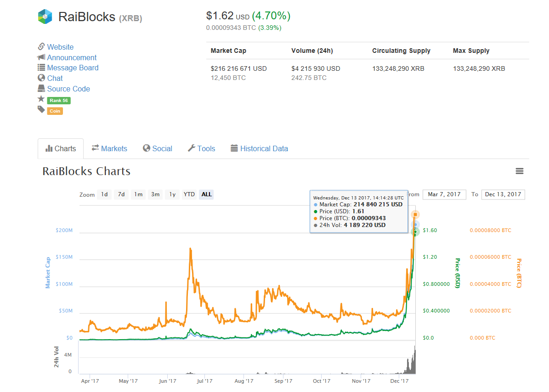The image size is (549, 392).
Task: Open the Source Code link
Action: (68, 89)
